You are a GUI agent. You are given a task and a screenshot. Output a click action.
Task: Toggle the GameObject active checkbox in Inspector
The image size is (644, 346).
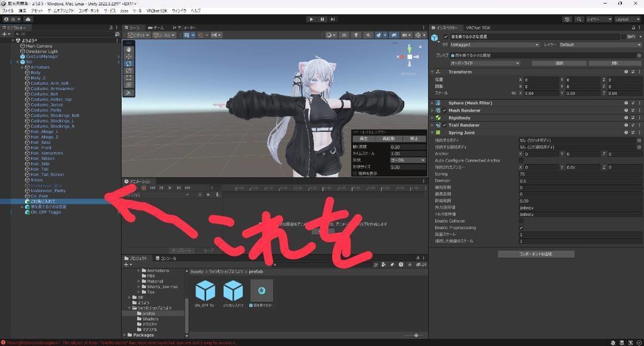[446, 36]
